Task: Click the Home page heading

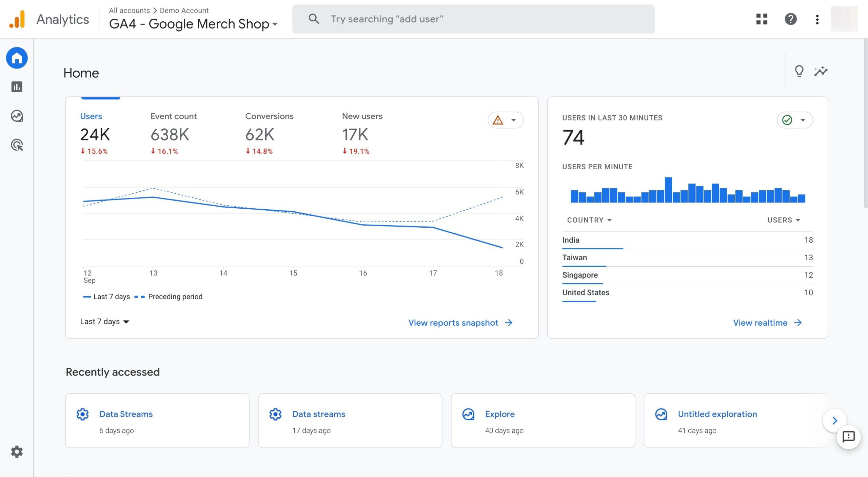Action: 81,73
